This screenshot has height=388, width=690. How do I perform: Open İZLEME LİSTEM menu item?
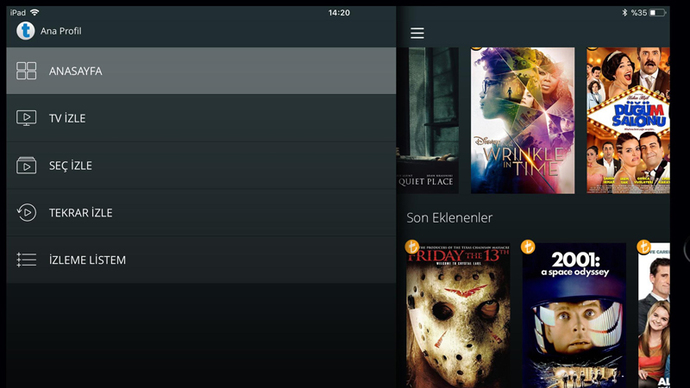click(201, 260)
